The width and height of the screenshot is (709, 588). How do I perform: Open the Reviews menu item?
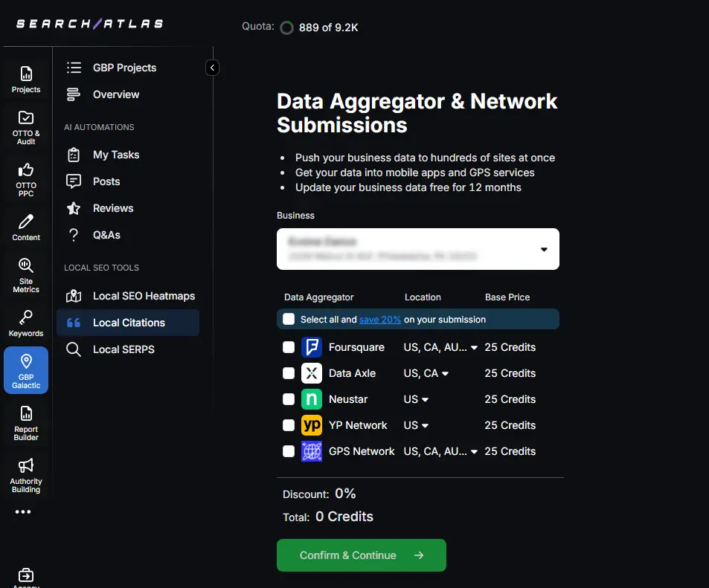pos(112,208)
